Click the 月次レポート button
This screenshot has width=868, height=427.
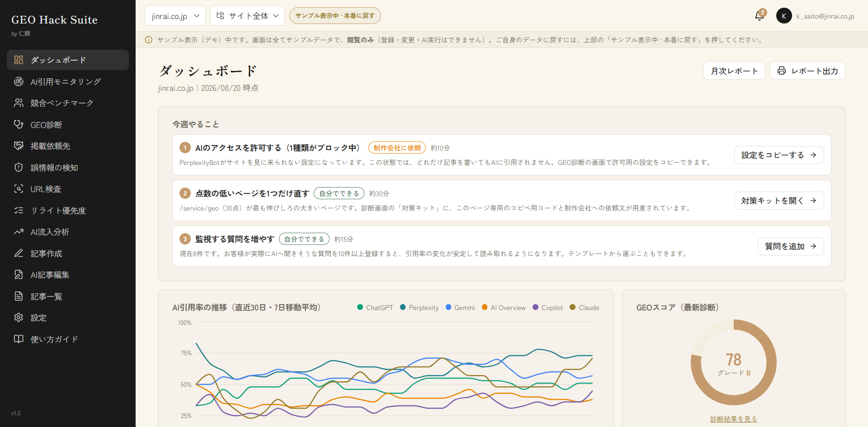point(734,70)
